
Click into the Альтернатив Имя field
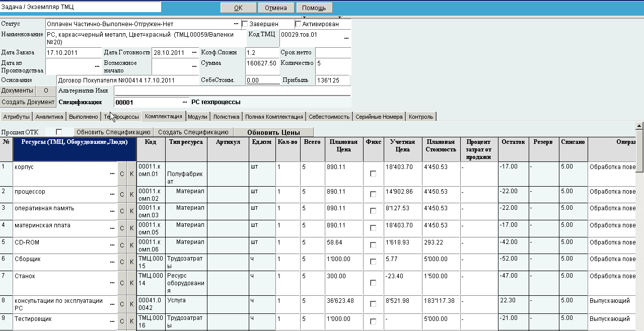(232, 90)
